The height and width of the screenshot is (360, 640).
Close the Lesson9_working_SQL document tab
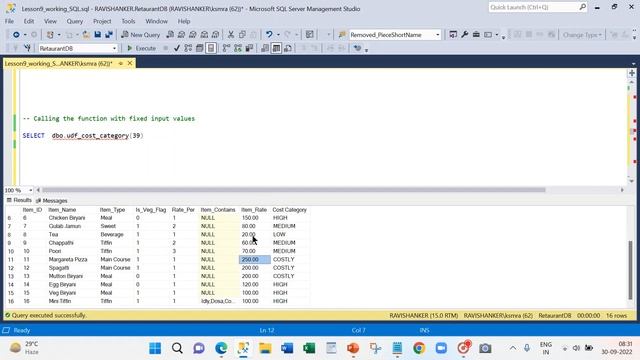[130, 63]
